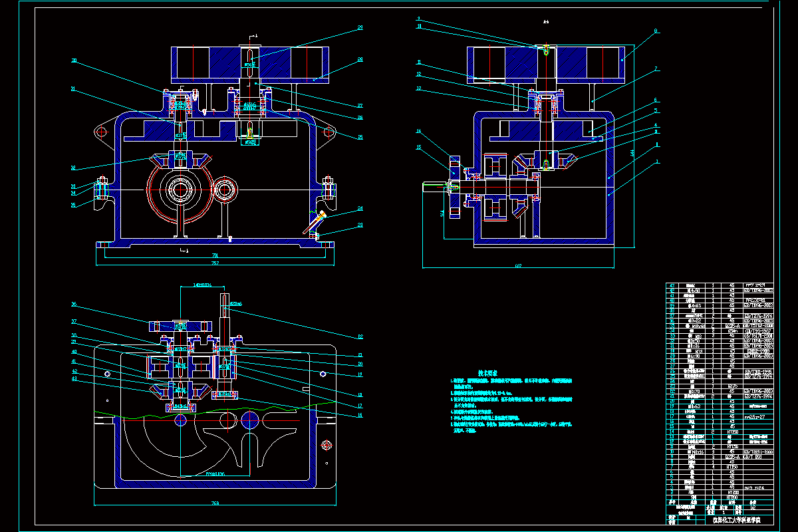The width and height of the screenshot is (798, 532).
Task: Click the Q235 material cell in parts list row 23
Action: (x=732, y=386)
